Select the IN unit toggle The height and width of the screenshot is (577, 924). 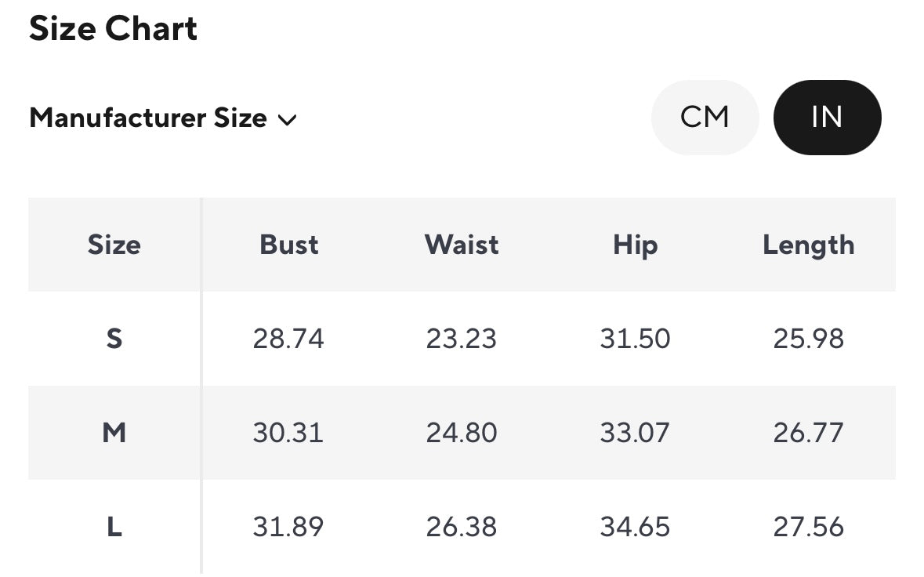827,118
